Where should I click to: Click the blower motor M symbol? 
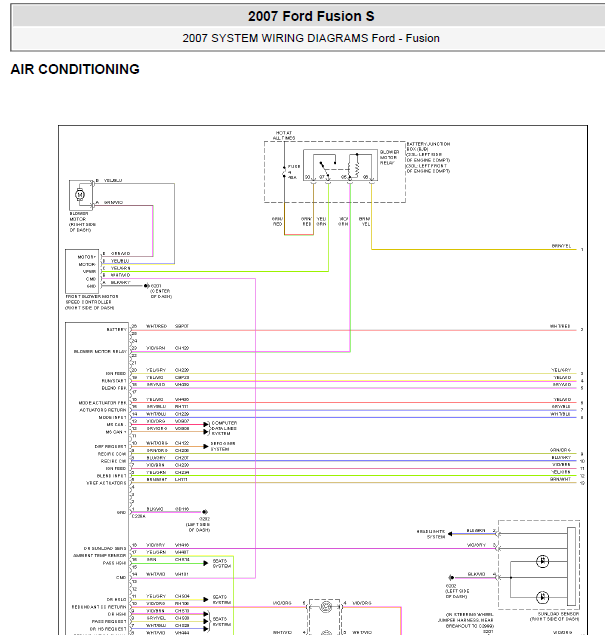tap(80, 194)
